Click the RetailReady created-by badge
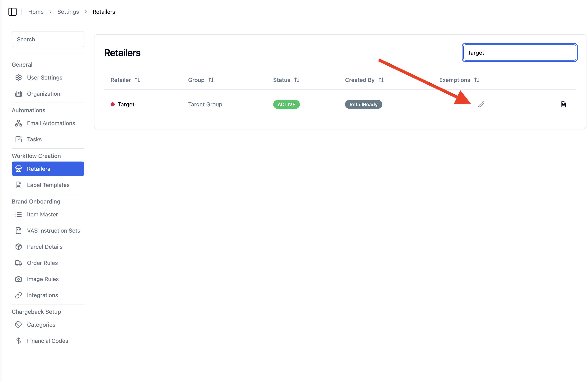The height and width of the screenshot is (382, 588). 363,104
